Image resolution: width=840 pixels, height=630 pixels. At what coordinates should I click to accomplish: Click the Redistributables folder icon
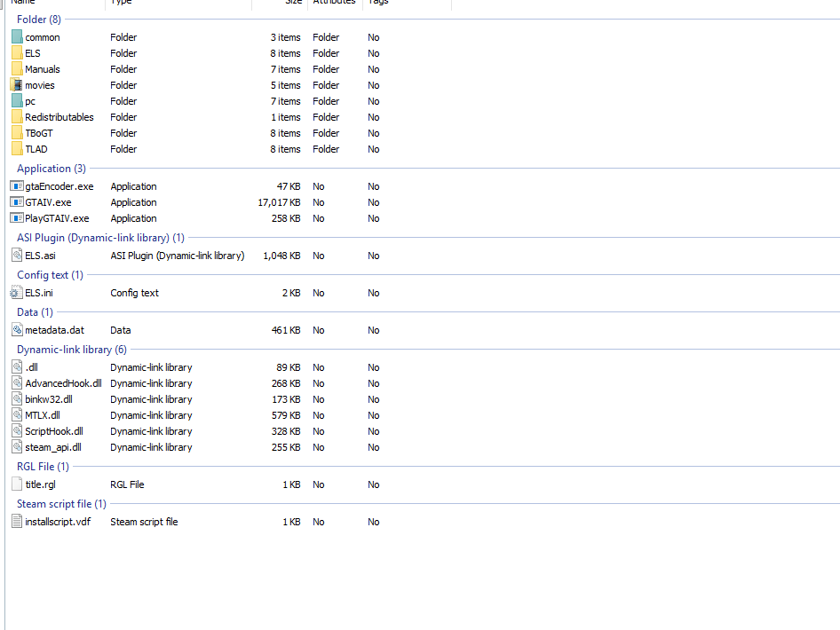tap(17, 117)
